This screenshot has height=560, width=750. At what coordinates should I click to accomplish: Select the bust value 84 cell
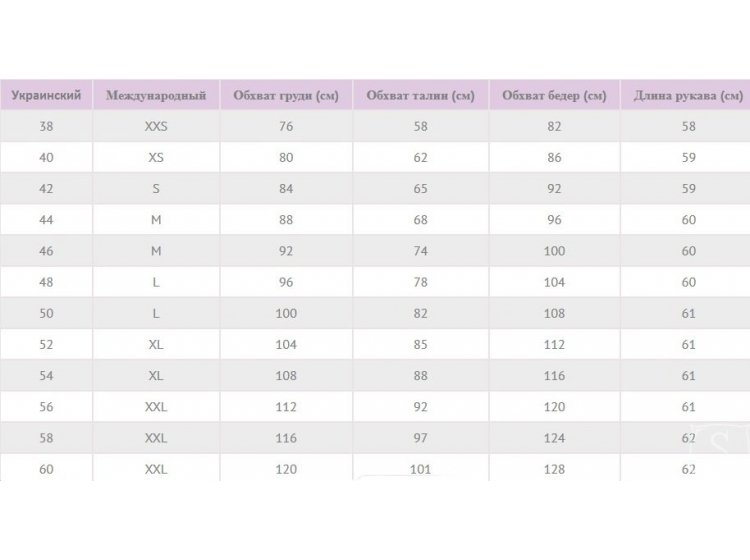tap(286, 189)
